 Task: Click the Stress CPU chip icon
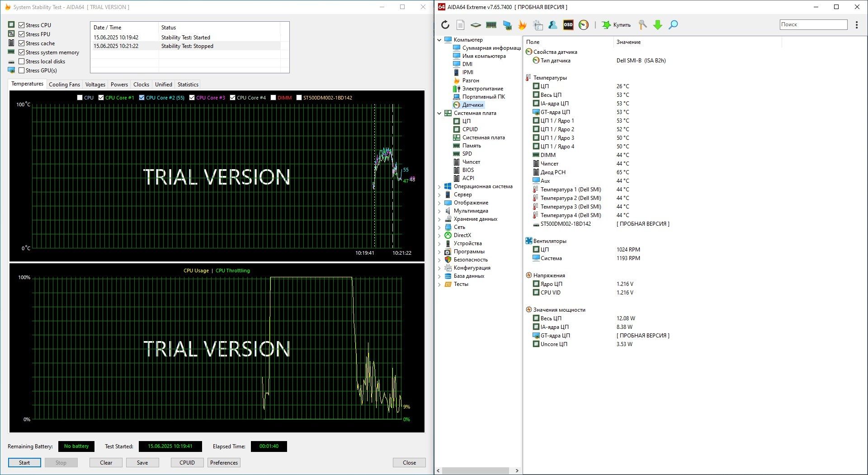point(11,25)
